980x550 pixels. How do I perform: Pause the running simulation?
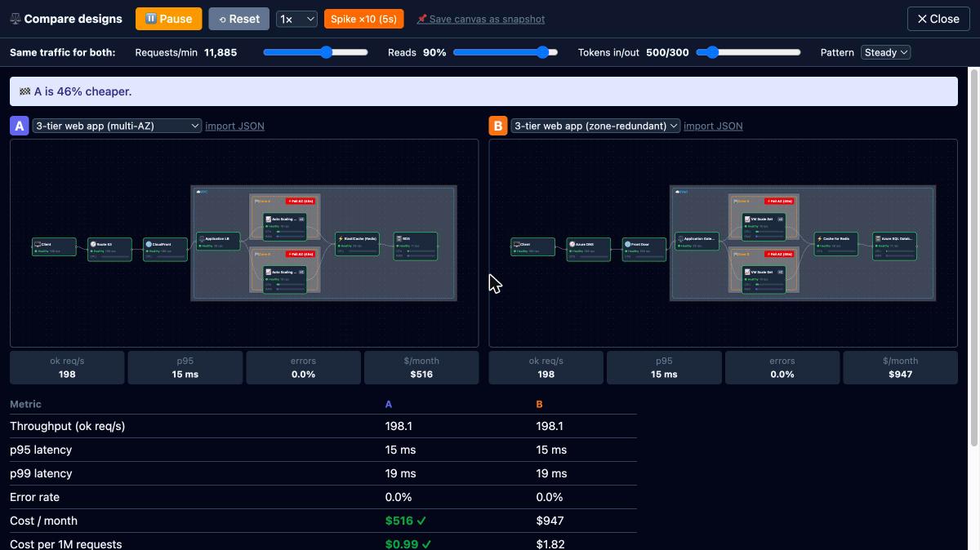point(168,19)
